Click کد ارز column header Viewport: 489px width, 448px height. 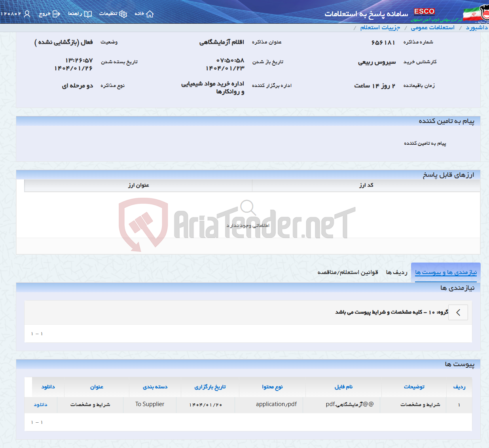tap(366, 185)
